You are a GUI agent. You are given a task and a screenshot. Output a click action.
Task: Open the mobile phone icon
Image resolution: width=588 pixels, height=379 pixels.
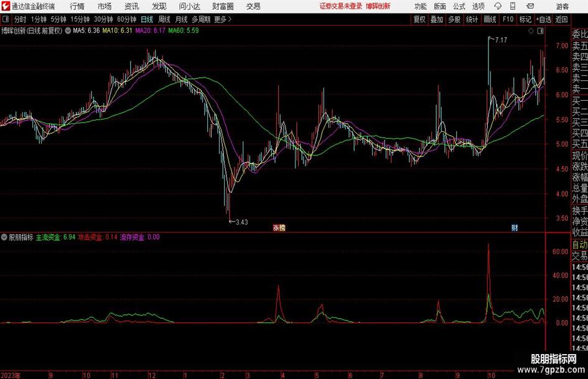[513, 6]
